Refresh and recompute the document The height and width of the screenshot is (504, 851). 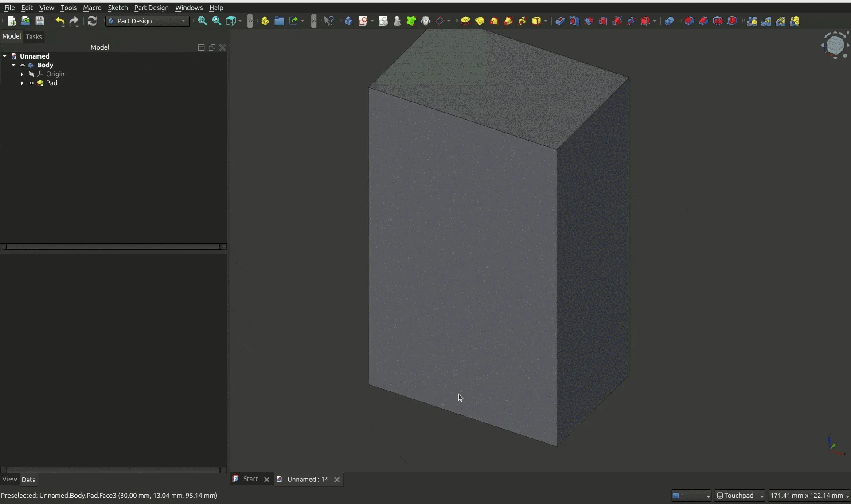[92, 21]
